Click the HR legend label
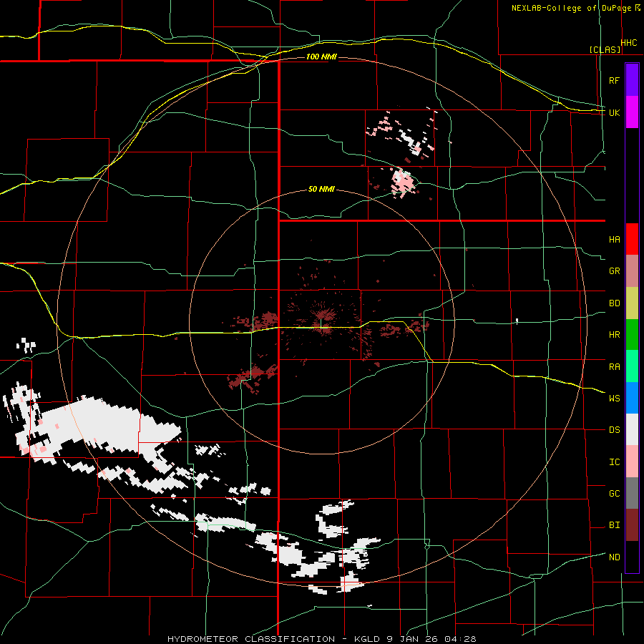Image resolution: width=644 pixels, height=644 pixels. (x=614, y=335)
